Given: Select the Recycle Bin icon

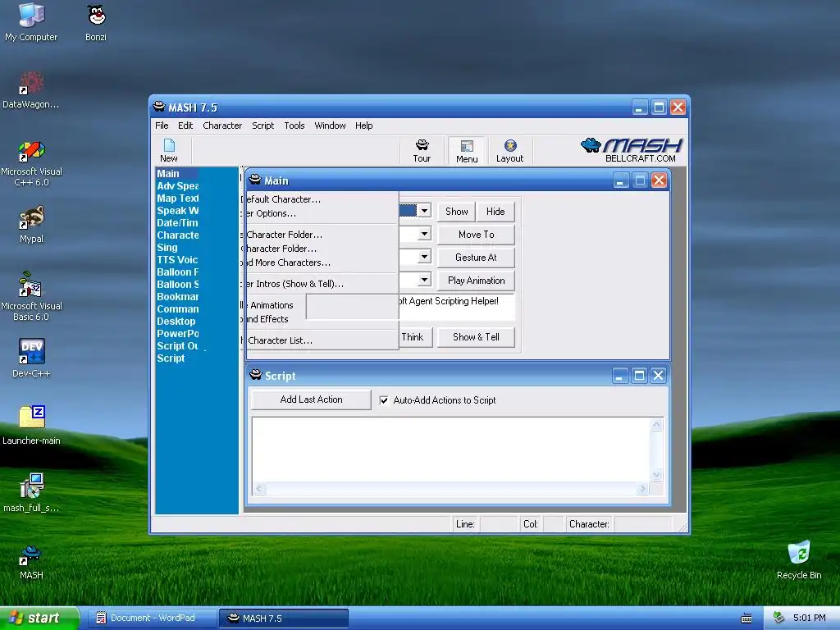Looking at the screenshot, I should pyautogui.click(x=799, y=559).
